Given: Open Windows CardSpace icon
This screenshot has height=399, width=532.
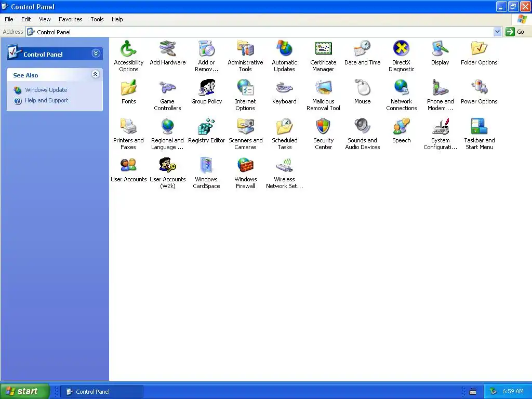Looking at the screenshot, I should pyautogui.click(x=206, y=173).
